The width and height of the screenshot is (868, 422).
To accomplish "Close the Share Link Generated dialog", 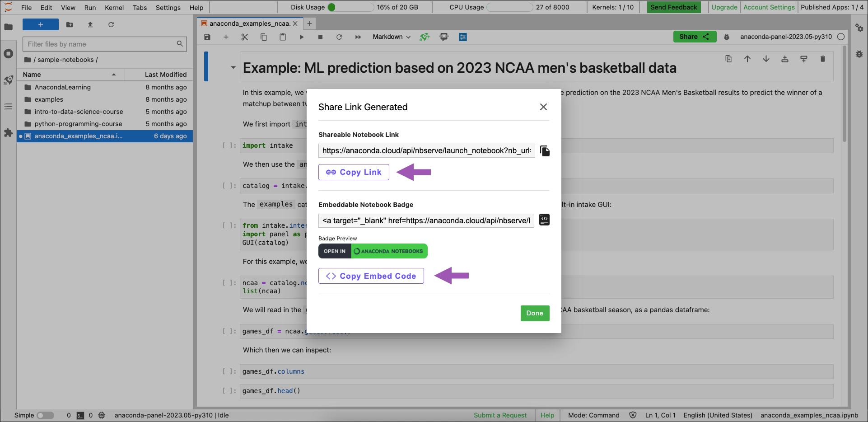I will click(x=543, y=107).
